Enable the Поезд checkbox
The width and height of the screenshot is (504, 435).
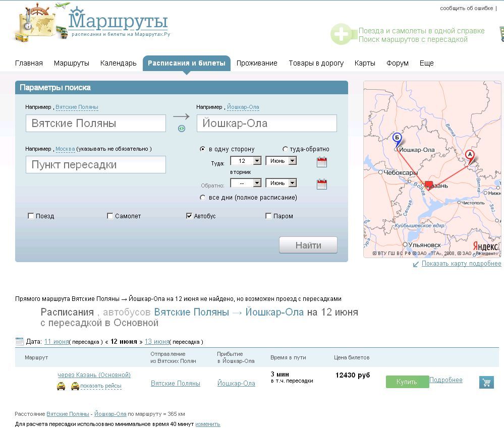(31, 216)
